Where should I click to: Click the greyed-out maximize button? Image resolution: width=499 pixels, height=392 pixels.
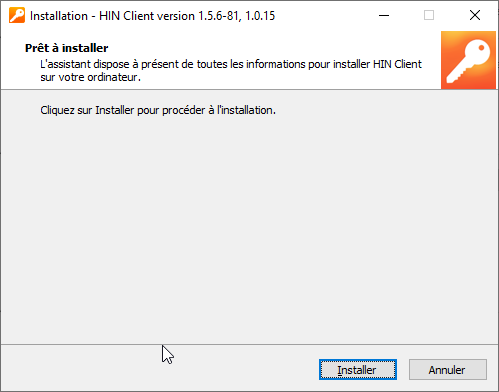[429, 15]
